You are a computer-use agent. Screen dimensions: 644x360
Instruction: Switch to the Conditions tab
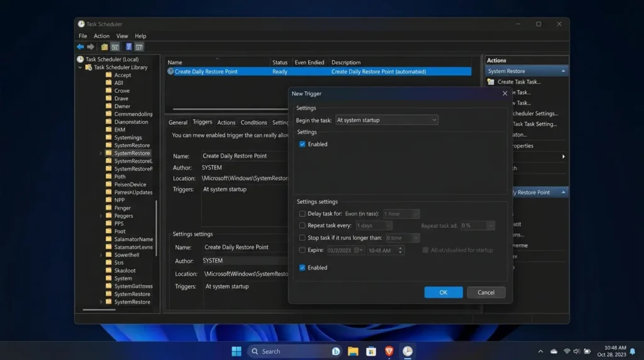coord(254,123)
